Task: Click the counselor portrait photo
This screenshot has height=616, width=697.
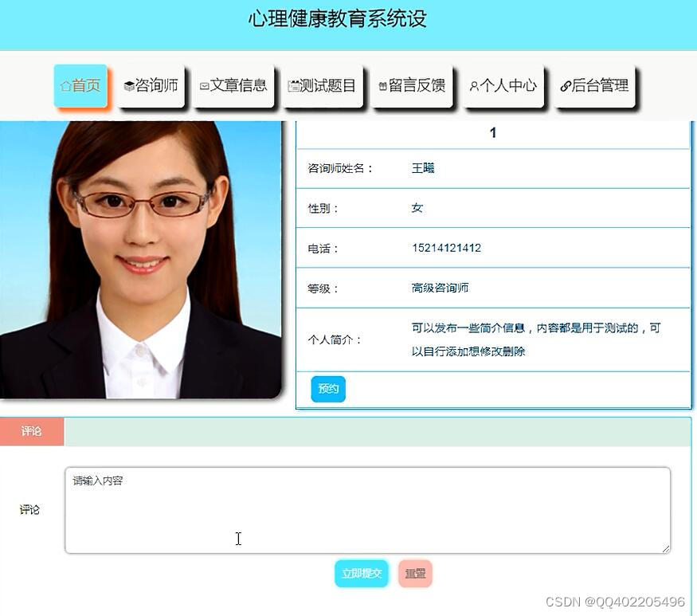Action: click(140, 260)
